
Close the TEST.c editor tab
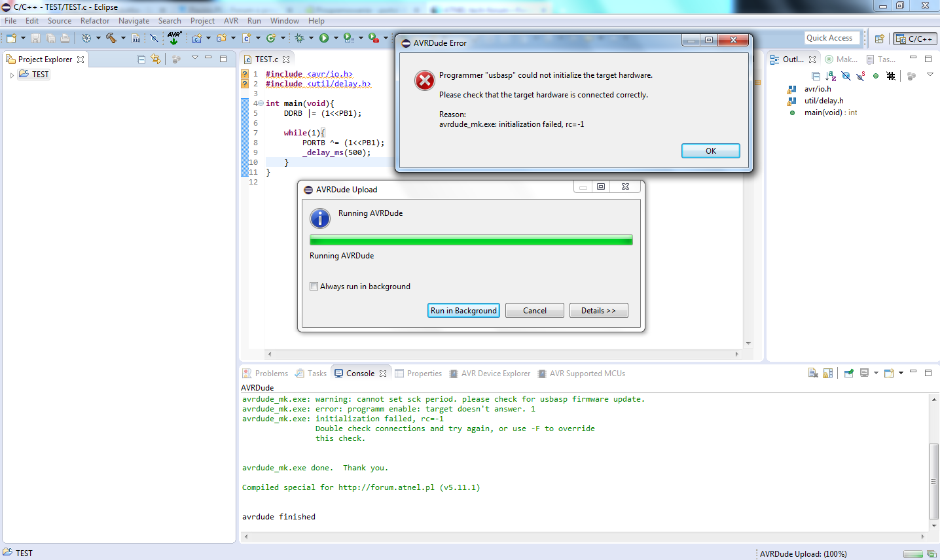tap(286, 60)
